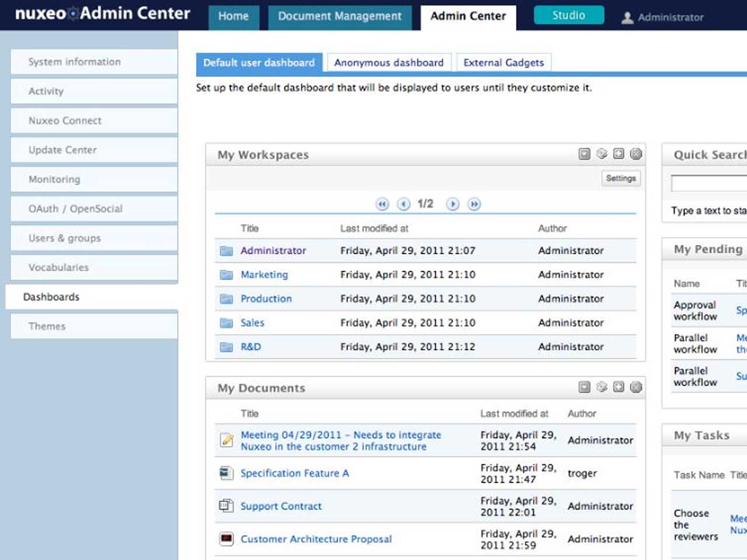747x560 pixels.
Task: Open Themes section
Action: coord(94,326)
